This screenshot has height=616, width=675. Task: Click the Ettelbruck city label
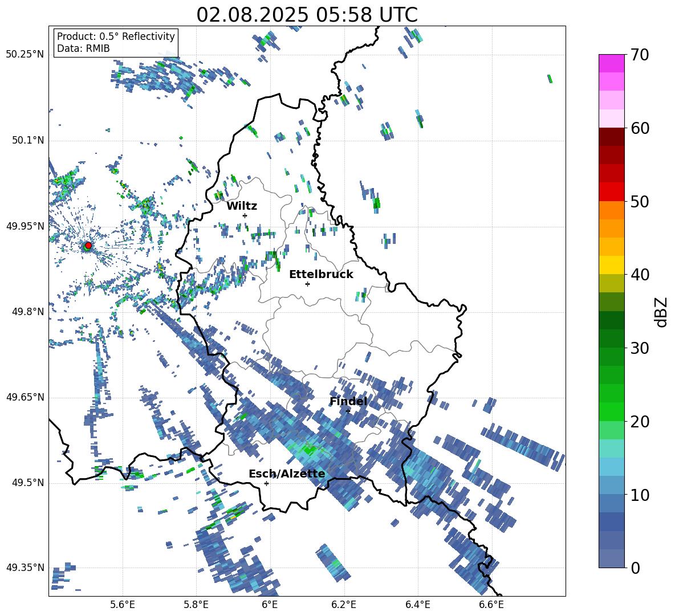pyautogui.click(x=321, y=275)
